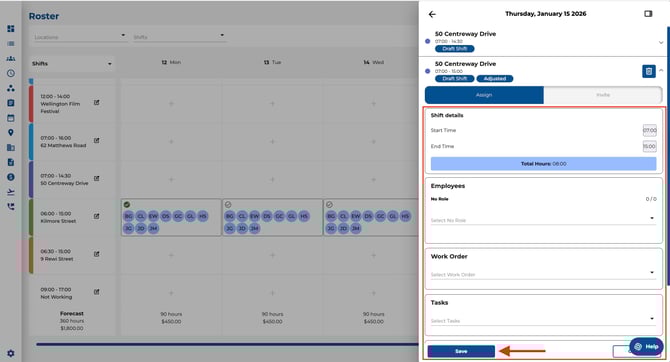Click the Roster page title

(44, 16)
